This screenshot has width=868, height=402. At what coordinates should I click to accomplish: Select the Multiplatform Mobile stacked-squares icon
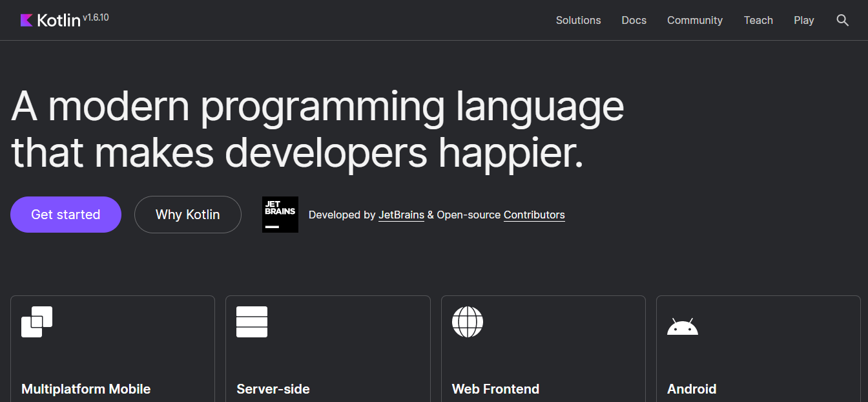[37, 321]
